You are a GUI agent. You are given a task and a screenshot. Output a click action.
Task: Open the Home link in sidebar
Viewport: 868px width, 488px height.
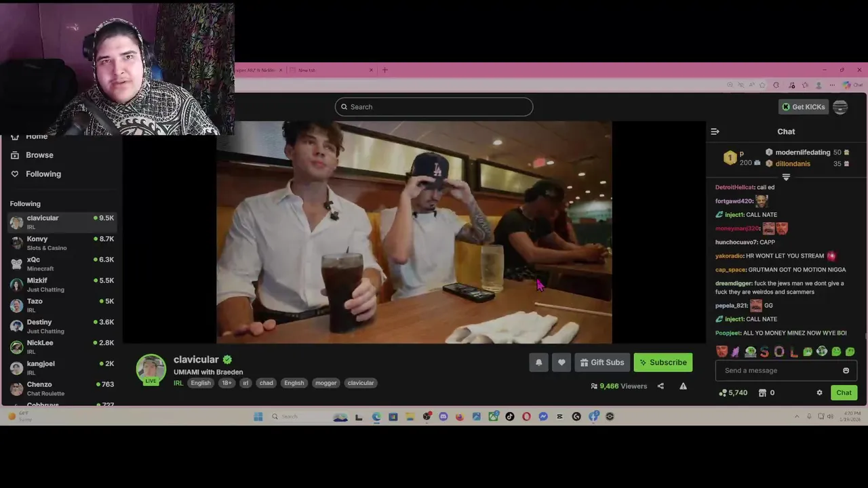pos(37,136)
